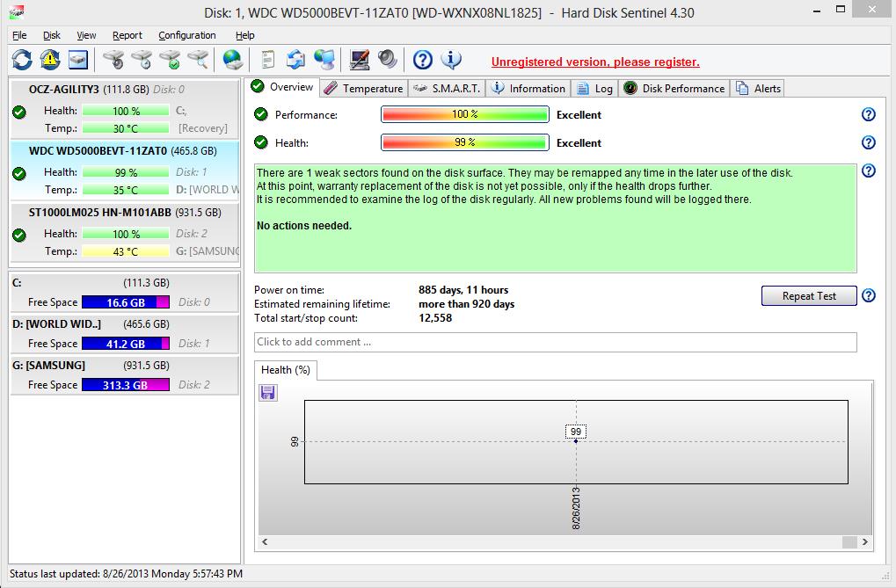
Task: Click the 16.6 GB free space bar
Action: pos(126,302)
